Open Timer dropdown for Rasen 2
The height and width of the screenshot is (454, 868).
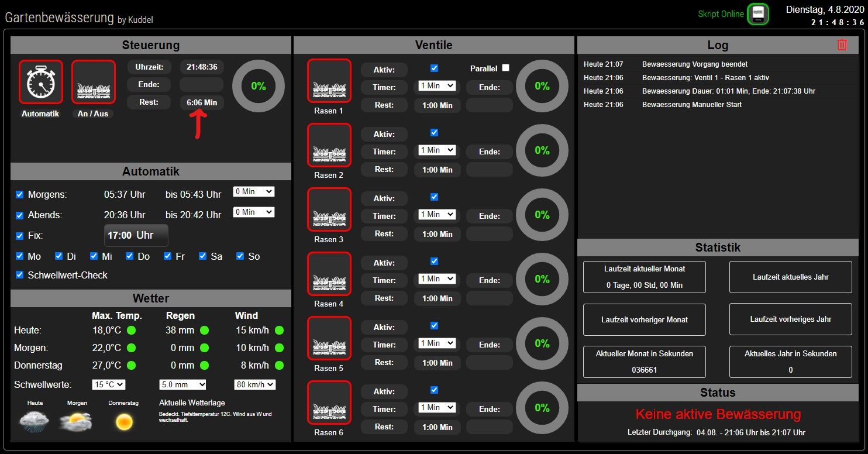[x=437, y=150]
